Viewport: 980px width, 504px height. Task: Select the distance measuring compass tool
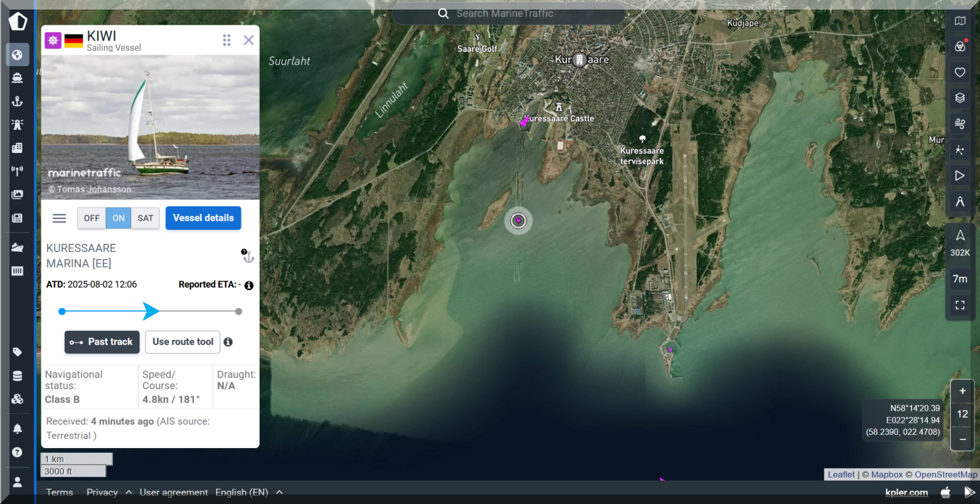pyautogui.click(x=960, y=201)
